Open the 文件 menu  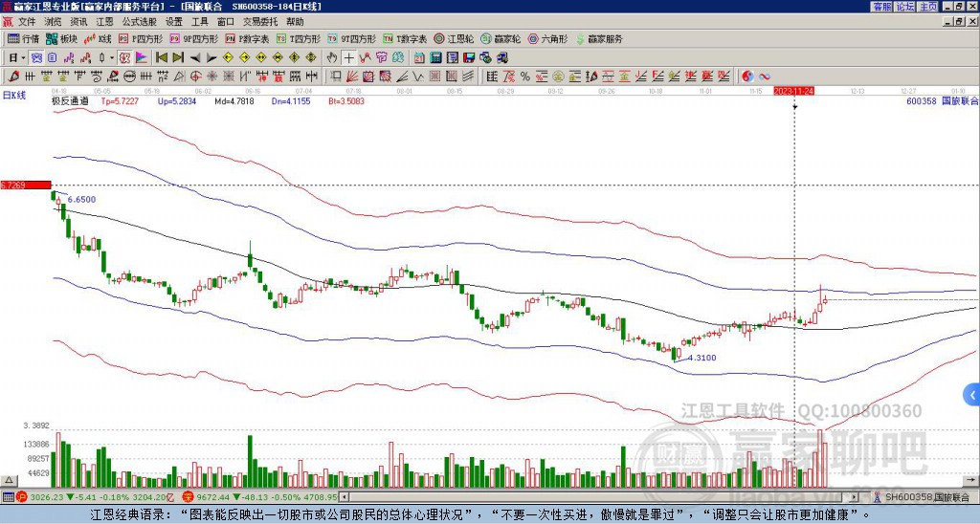(x=27, y=22)
